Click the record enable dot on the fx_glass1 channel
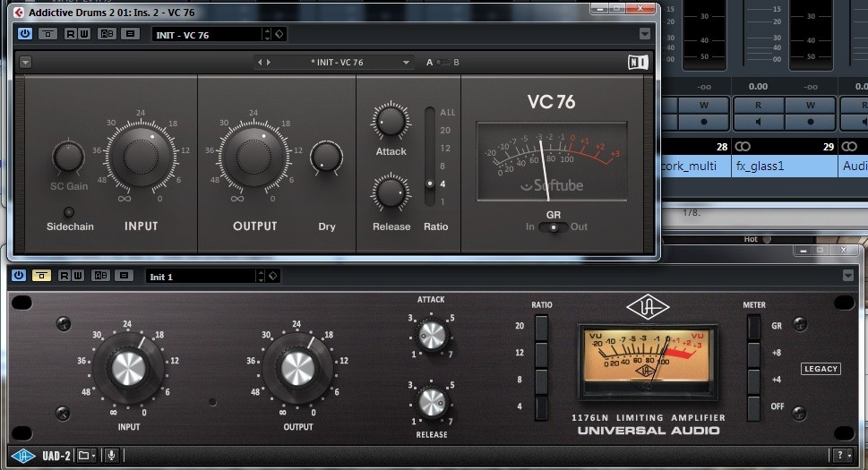 pos(812,121)
